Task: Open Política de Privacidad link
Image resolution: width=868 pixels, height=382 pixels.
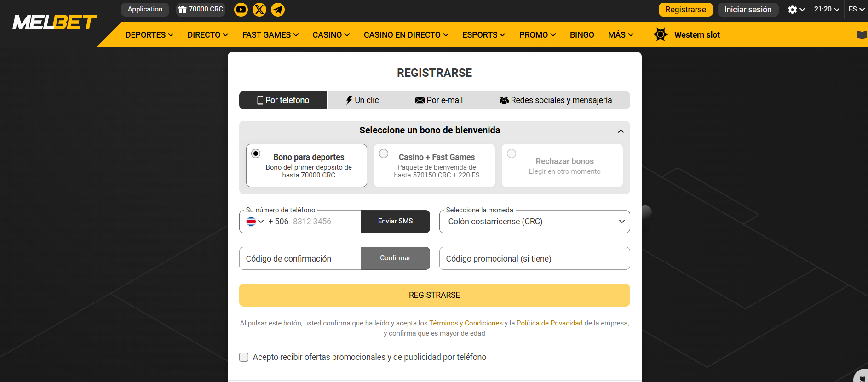Action: [550, 323]
